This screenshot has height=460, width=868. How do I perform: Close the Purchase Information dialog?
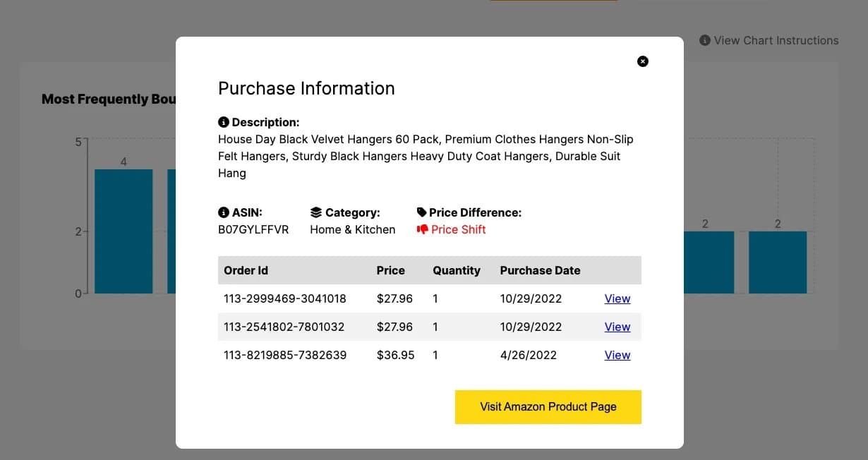pos(643,61)
